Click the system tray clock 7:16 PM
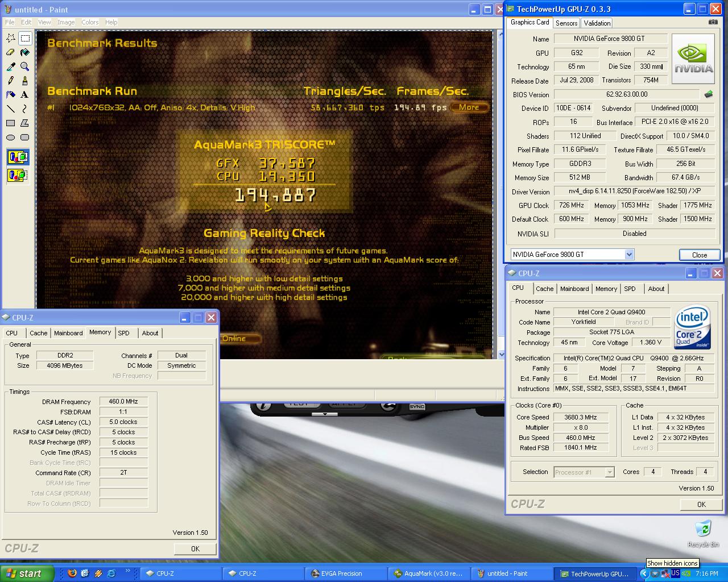Viewport: 728px width, 582px height. 707,573
